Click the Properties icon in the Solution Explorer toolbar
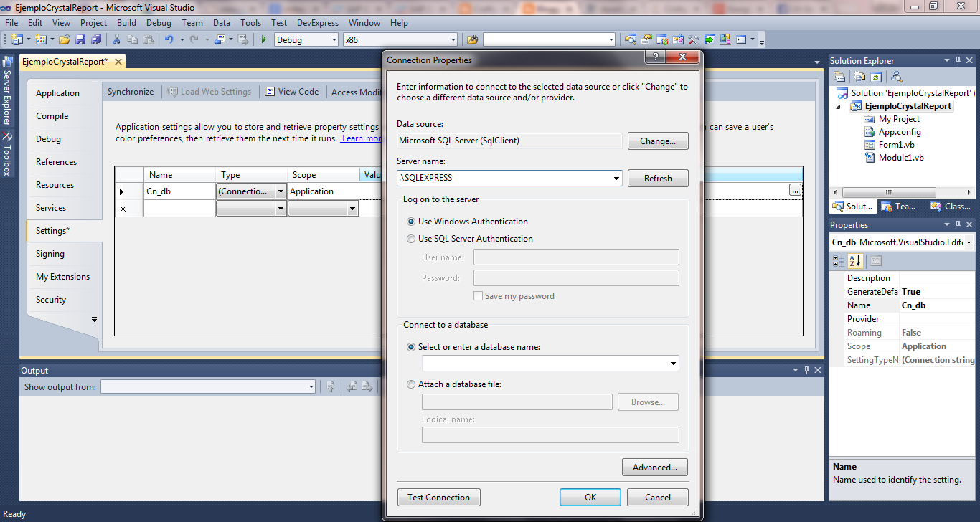This screenshot has width=980, height=522. tap(839, 77)
